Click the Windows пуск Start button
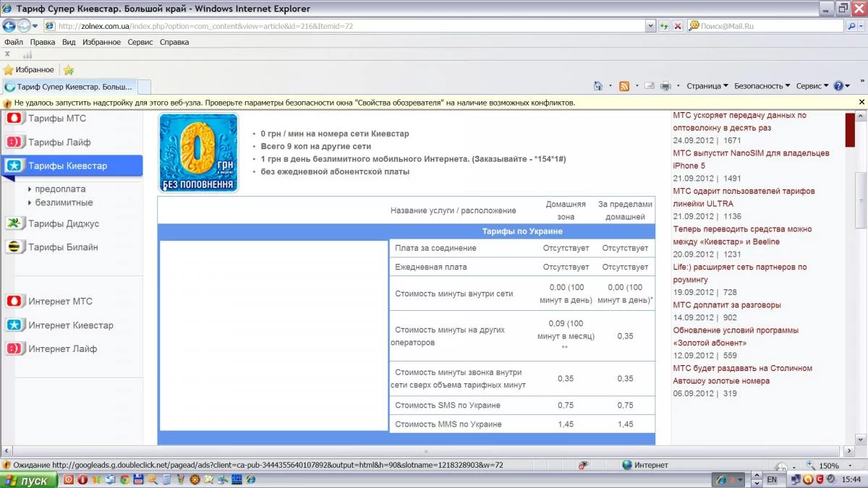 27,480
